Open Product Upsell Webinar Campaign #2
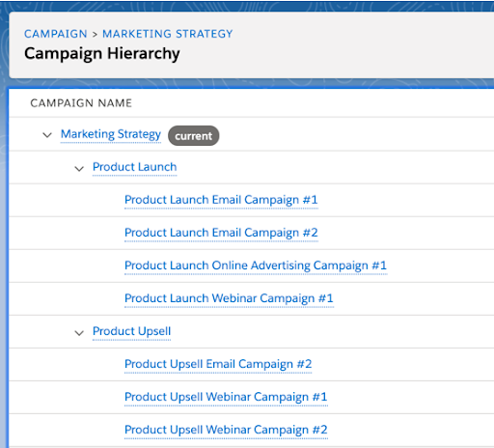 pos(226,430)
